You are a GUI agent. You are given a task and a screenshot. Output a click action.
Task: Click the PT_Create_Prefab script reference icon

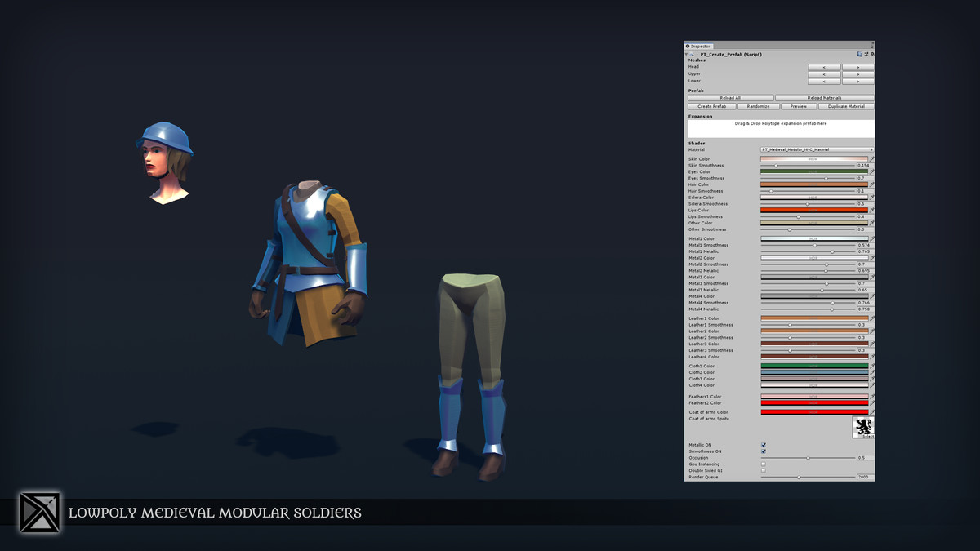[x=859, y=53]
